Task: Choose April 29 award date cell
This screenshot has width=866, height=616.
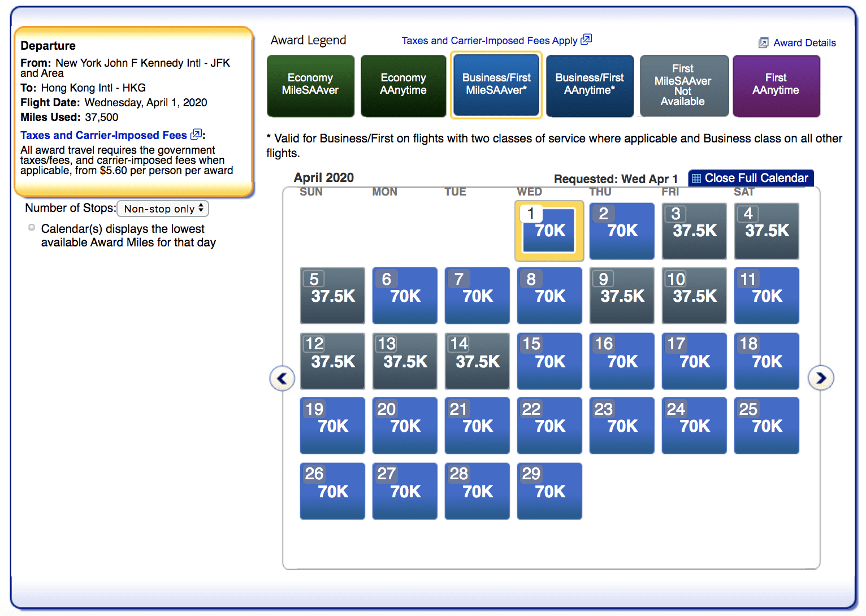Action: pyautogui.click(x=549, y=491)
